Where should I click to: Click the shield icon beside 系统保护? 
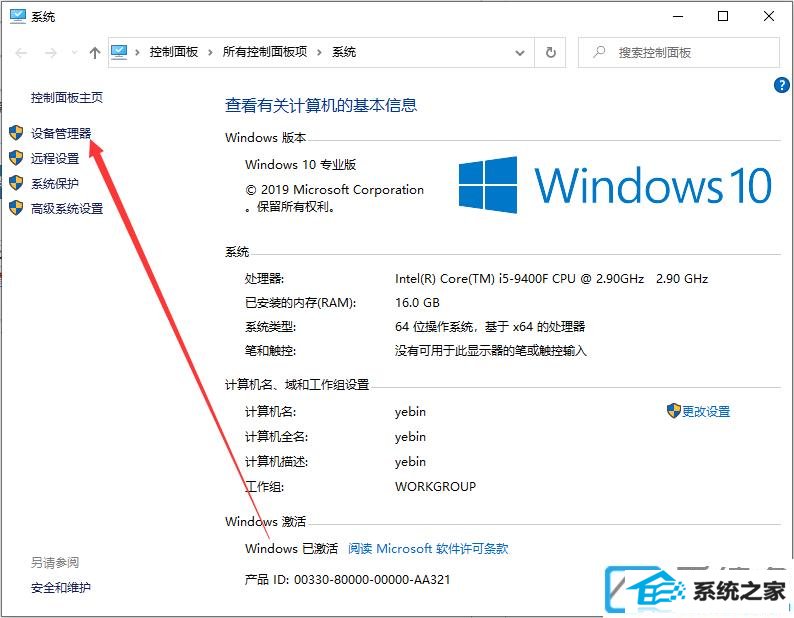point(16,183)
